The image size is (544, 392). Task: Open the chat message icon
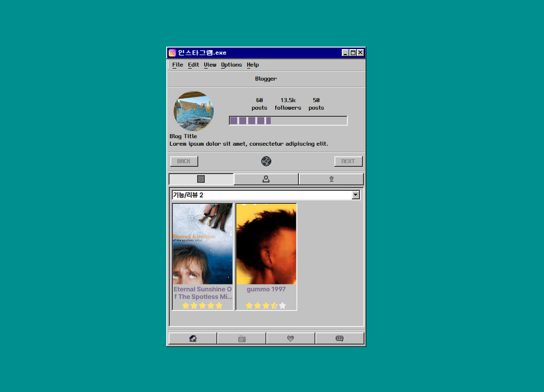[340, 338]
